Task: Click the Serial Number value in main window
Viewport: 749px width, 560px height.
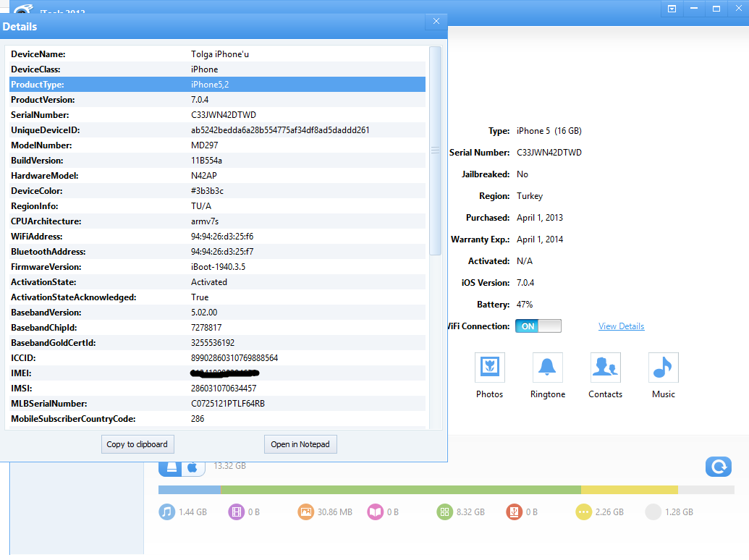Action: (549, 152)
